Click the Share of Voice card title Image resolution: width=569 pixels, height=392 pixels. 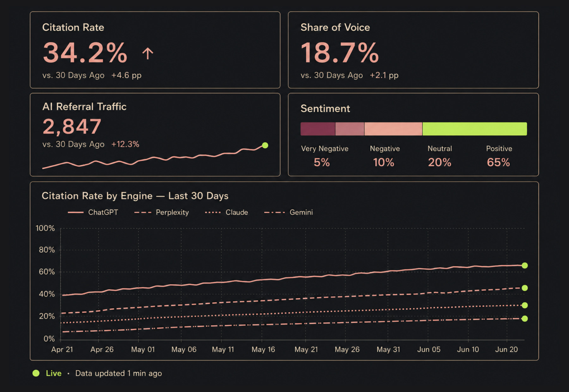point(335,28)
